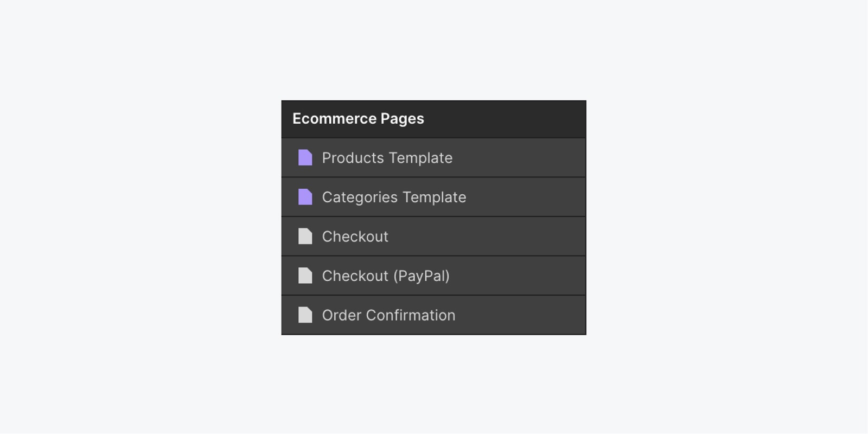The width and height of the screenshot is (868, 434).
Task: Click the word Order in last row
Action: [342, 315]
